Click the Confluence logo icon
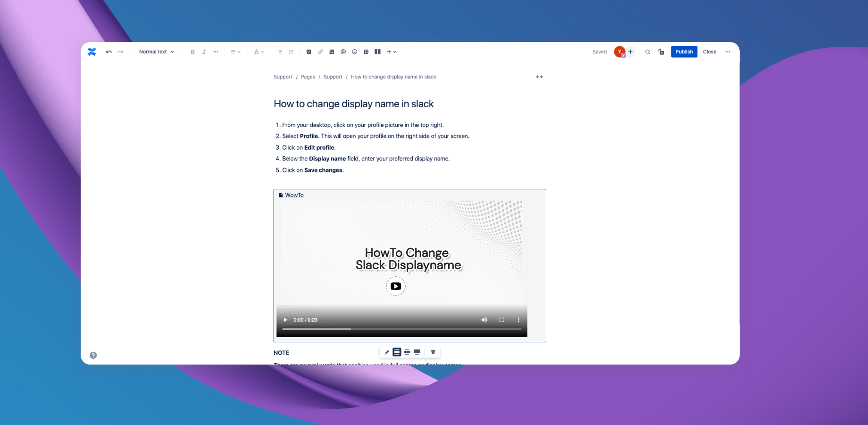This screenshot has width=868, height=425. point(92,52)
